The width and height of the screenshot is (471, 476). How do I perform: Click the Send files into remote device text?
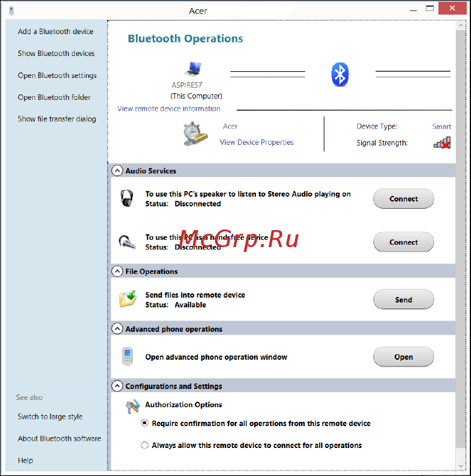(x=195, y=295)
